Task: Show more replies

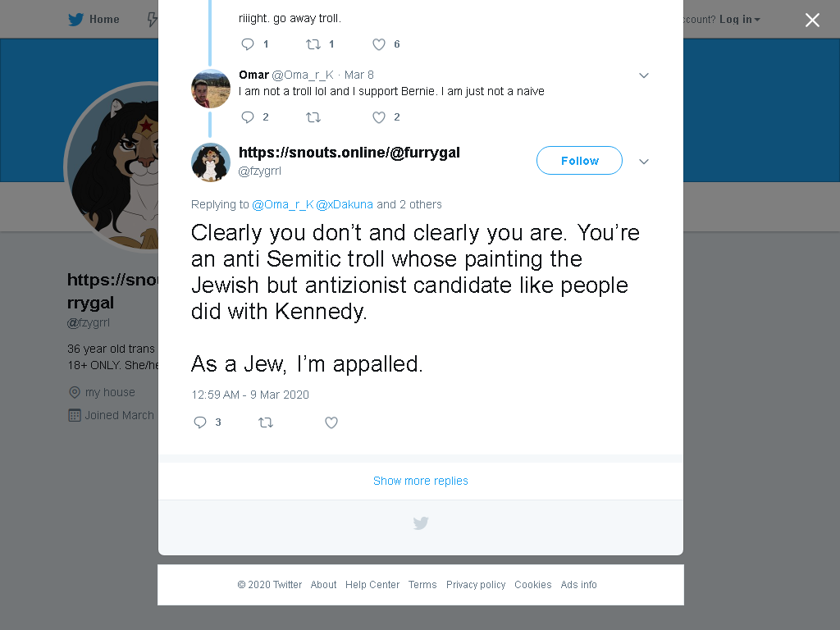Action: (421, 481)
